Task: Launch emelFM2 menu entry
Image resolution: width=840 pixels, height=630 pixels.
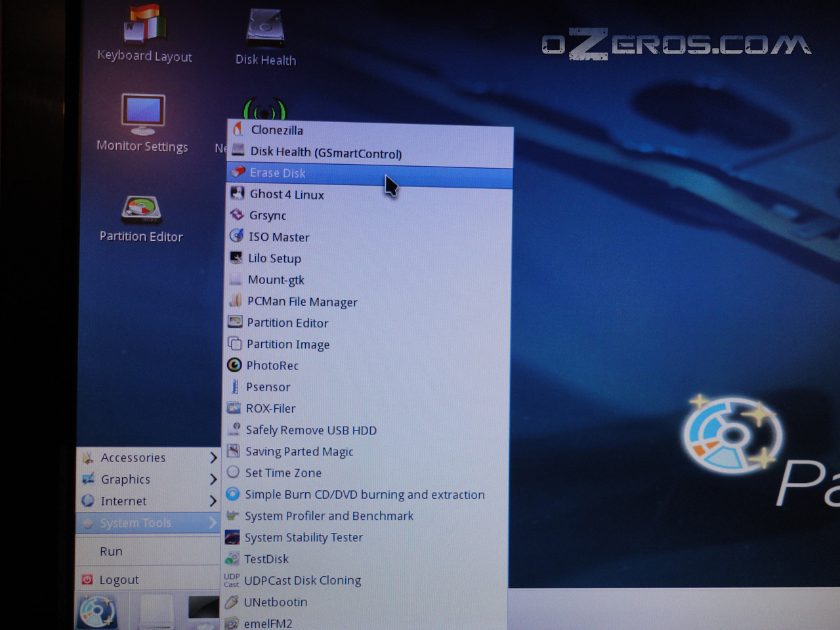Action: (365, 622)
